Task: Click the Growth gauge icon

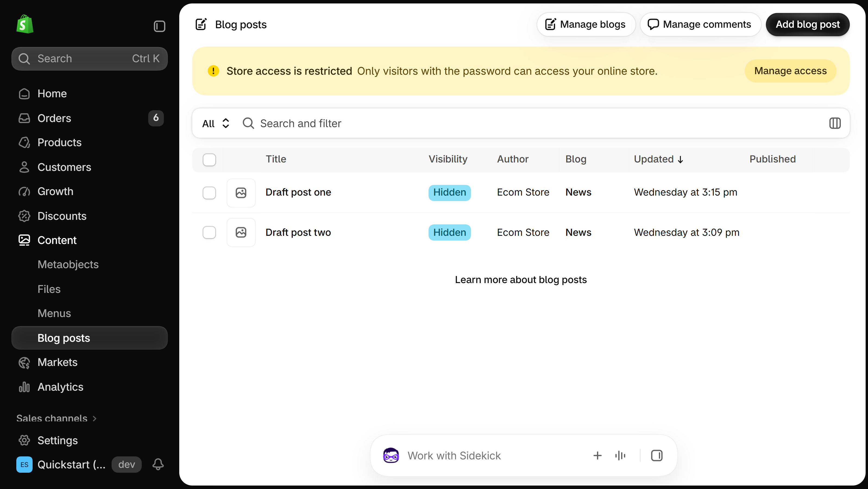Action: [24, 192]
